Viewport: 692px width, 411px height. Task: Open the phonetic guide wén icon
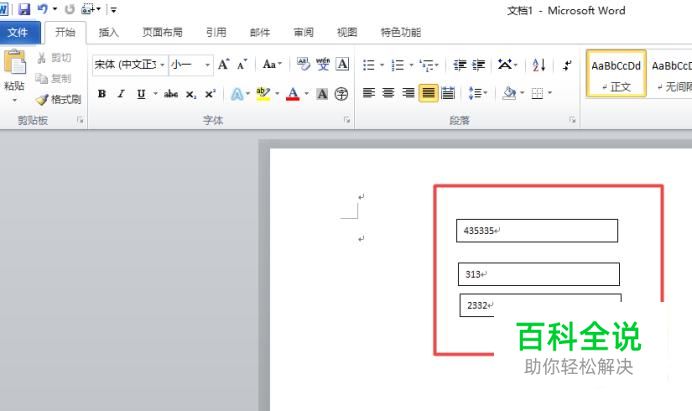[x=323, y=64]
